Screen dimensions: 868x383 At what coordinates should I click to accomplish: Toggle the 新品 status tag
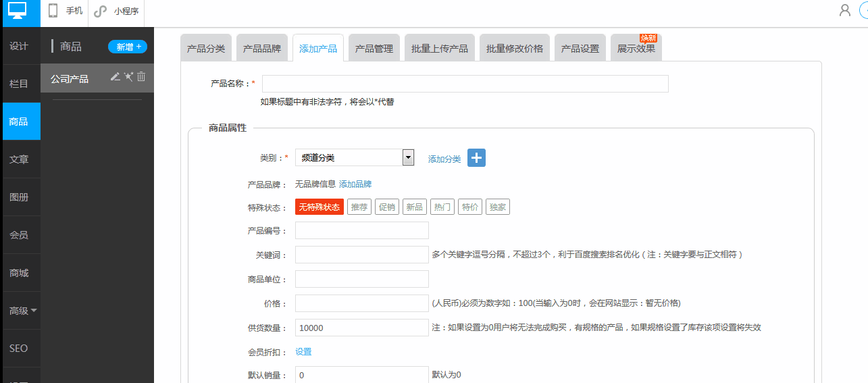tap(414, 207)
